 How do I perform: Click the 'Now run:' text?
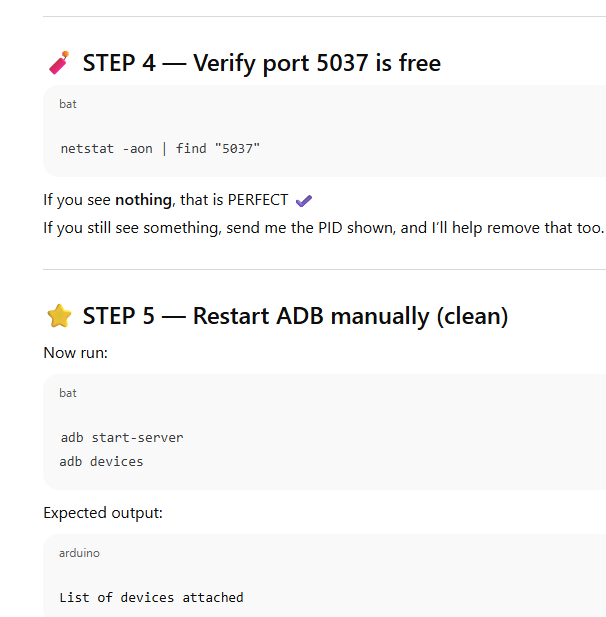pos(75,352)
